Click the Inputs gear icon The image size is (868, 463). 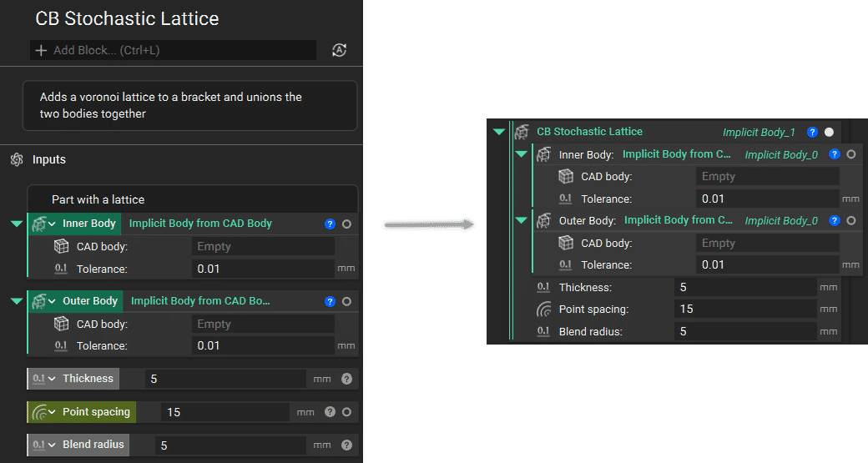(x=16, y=159)
